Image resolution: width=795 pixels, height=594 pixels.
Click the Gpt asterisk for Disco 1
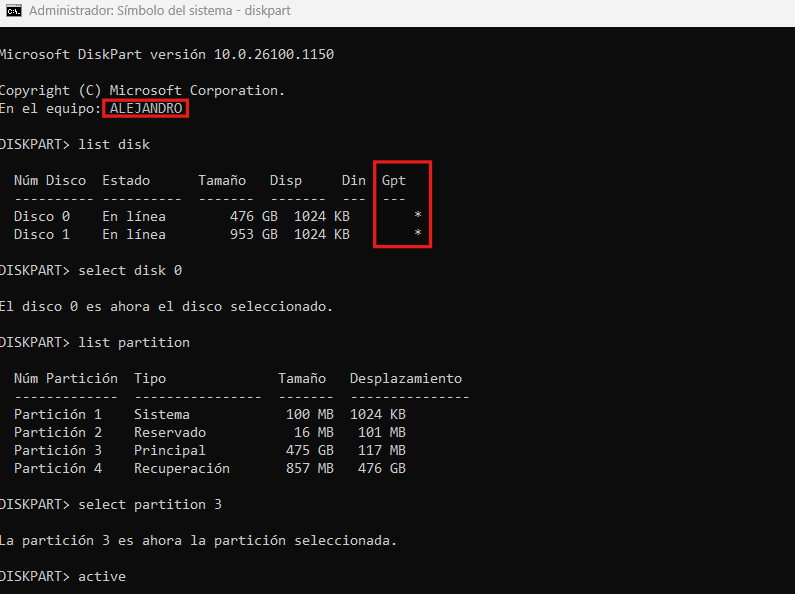pos(418,234)
